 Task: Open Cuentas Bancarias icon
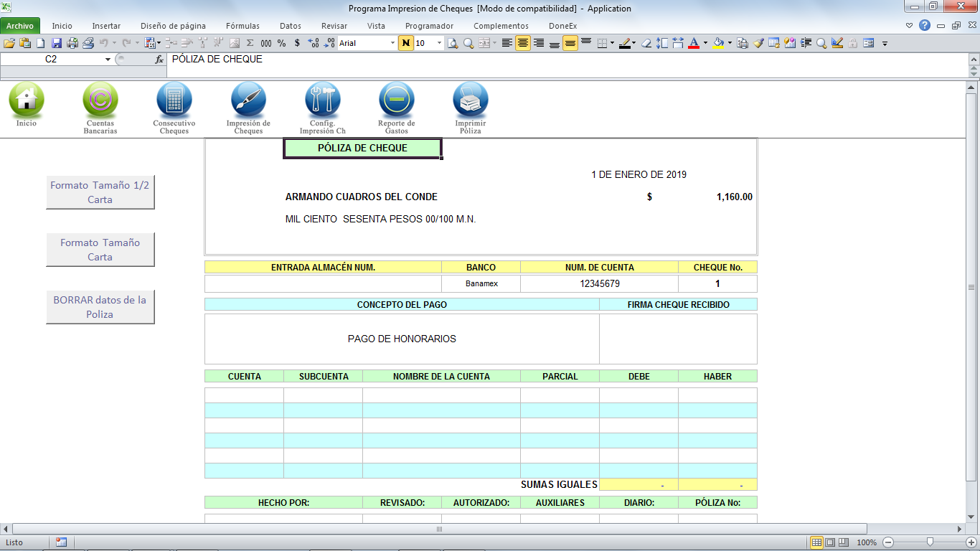click(x=100, y=100)
